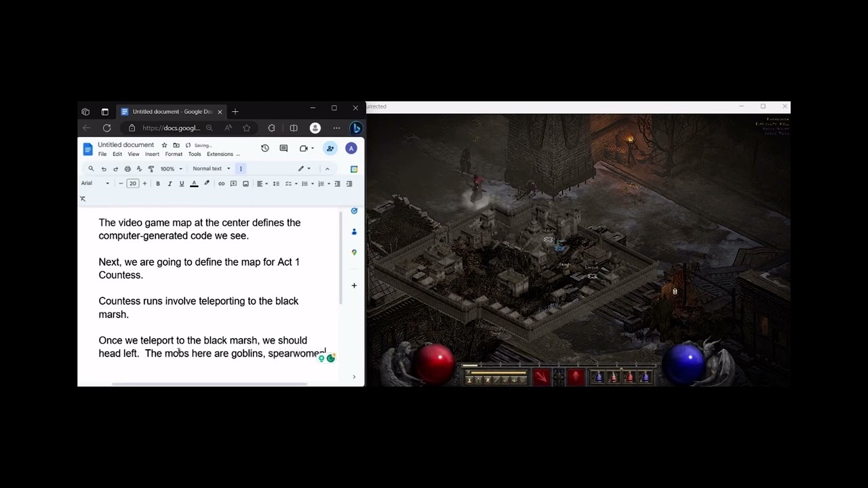Select the Paint format roller tool
The image size is (868, 488).
151,169
